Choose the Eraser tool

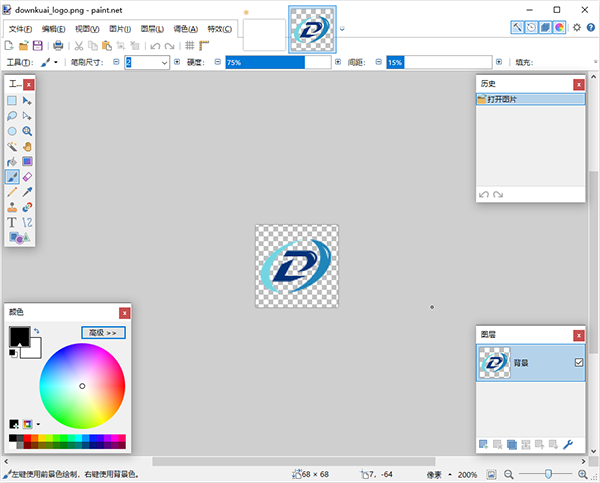[27, 177]
